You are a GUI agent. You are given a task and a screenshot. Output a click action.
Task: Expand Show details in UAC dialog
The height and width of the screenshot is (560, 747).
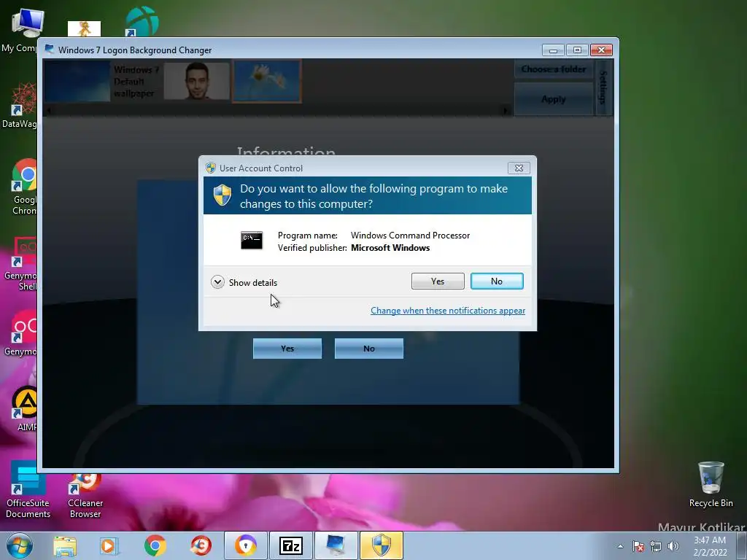(244, 282)
